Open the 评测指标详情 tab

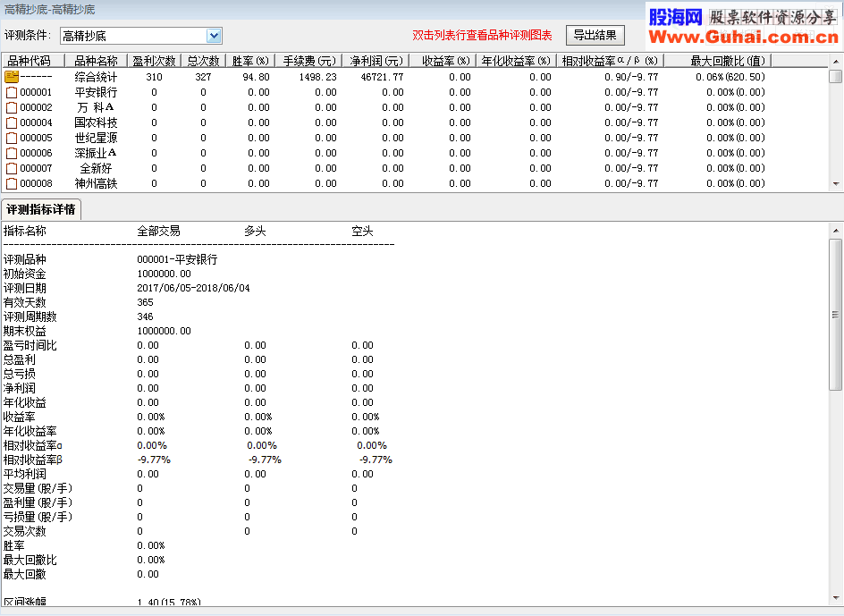[41, 209]
